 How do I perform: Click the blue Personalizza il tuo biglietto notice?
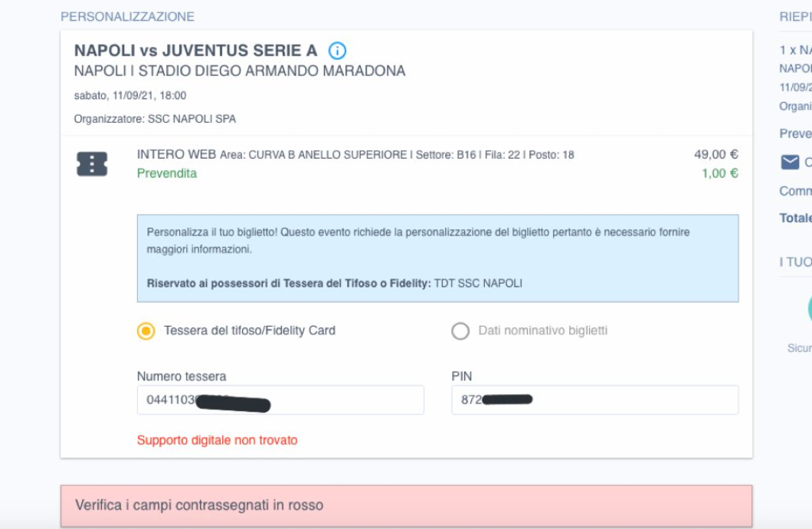437,258
